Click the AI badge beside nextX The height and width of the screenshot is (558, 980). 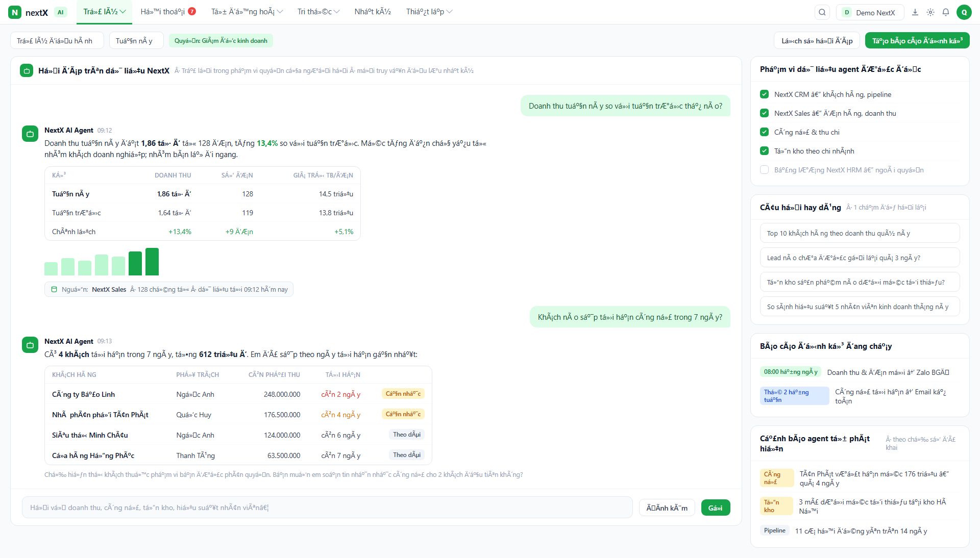(61, 12)
